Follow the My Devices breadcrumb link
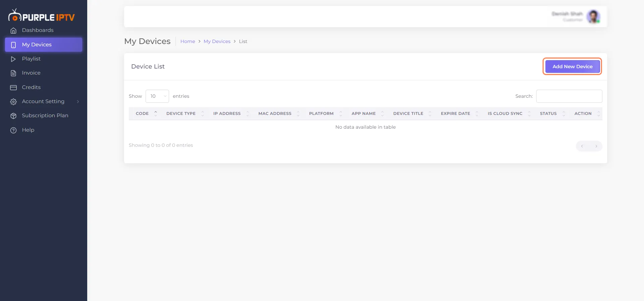This screenshot has width=644, height=301. click(217, 41)
